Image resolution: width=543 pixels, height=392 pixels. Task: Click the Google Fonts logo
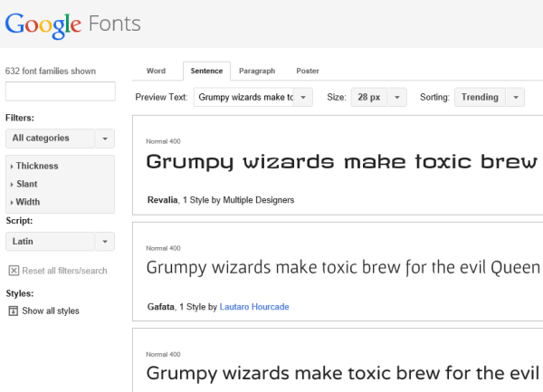(72, 25)
